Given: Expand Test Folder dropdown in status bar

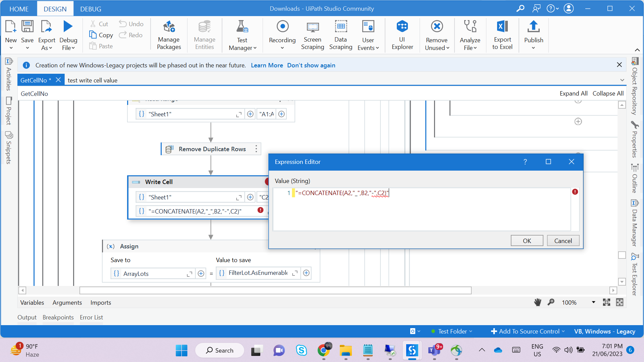Looking at the screenshot, I should (452, 331).
